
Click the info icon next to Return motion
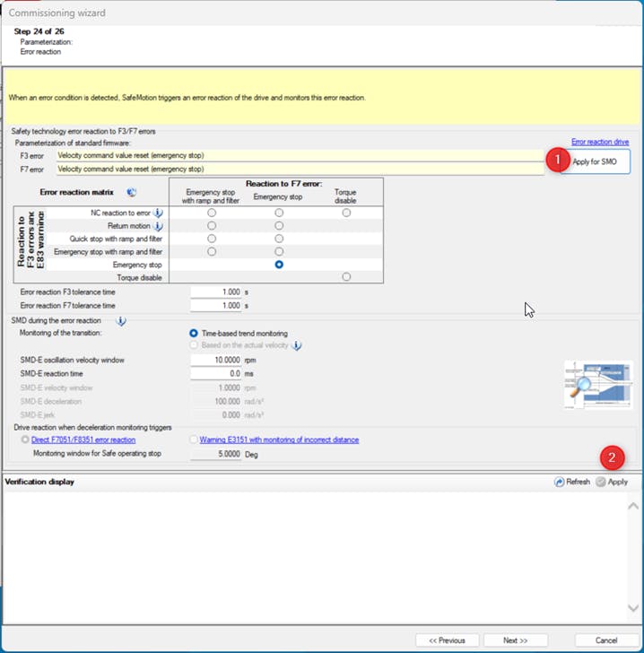(x=158, y=226)
